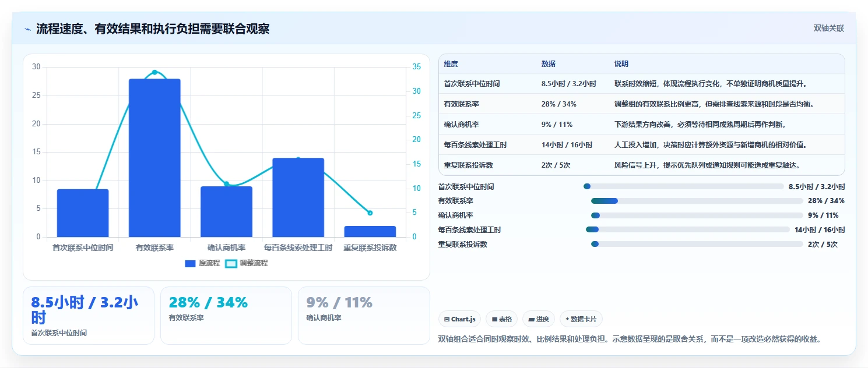868x368 pixels.
Task: Click the Chart.js tag
Action: tap(459, 319)
